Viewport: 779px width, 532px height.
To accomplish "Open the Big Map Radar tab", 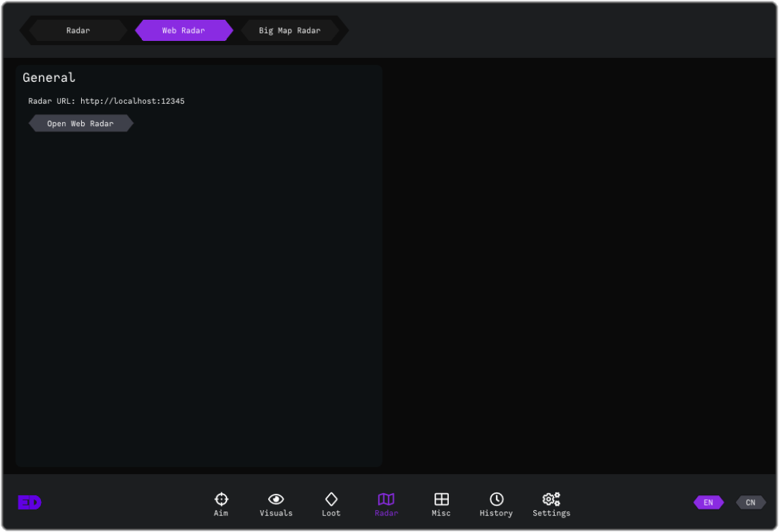I will [x=289, y=31].
